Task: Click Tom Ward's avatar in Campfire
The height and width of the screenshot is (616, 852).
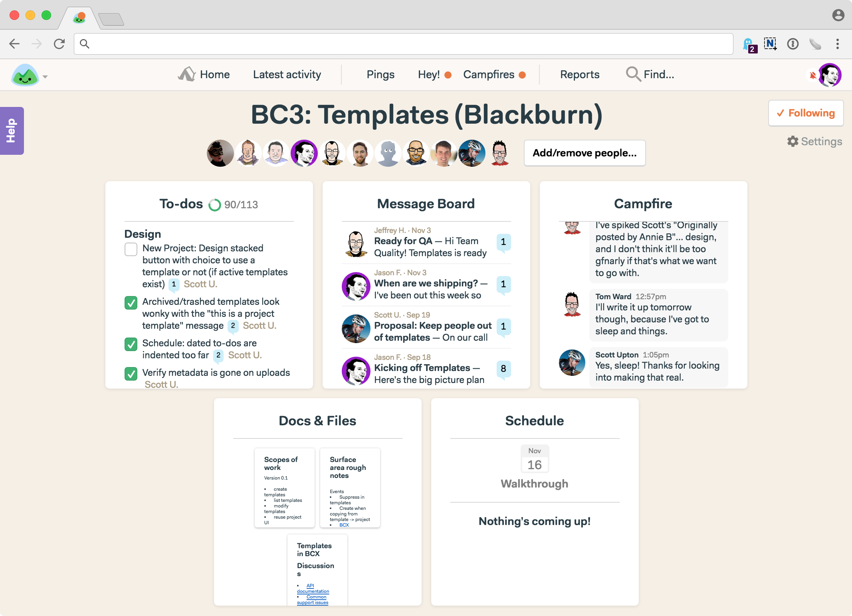Action: pyautogui.click(x=572, y=304)
